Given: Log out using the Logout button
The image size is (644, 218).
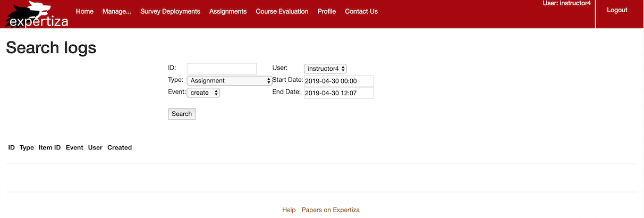Looking at the screenshot, I should 617,10.
